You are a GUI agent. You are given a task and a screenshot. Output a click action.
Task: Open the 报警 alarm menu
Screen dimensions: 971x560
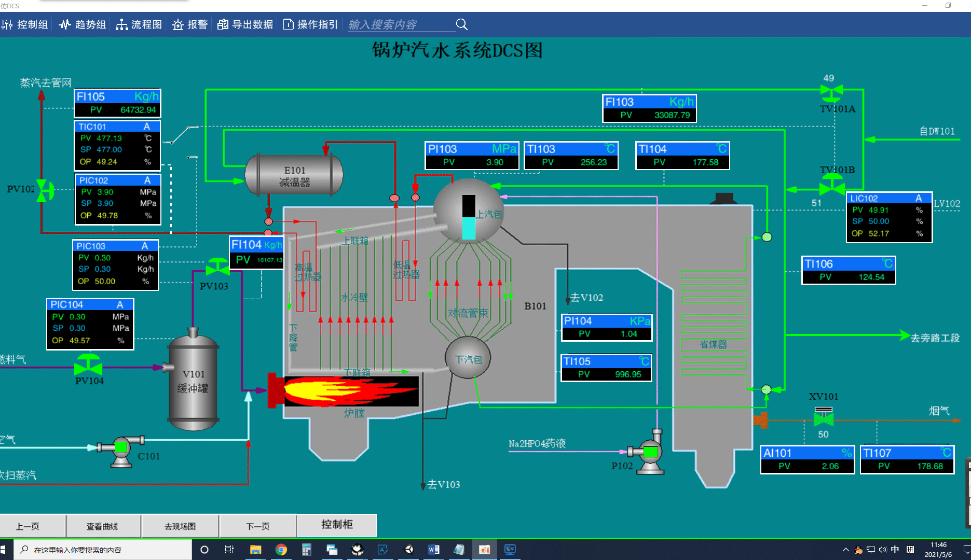(190, 24)
